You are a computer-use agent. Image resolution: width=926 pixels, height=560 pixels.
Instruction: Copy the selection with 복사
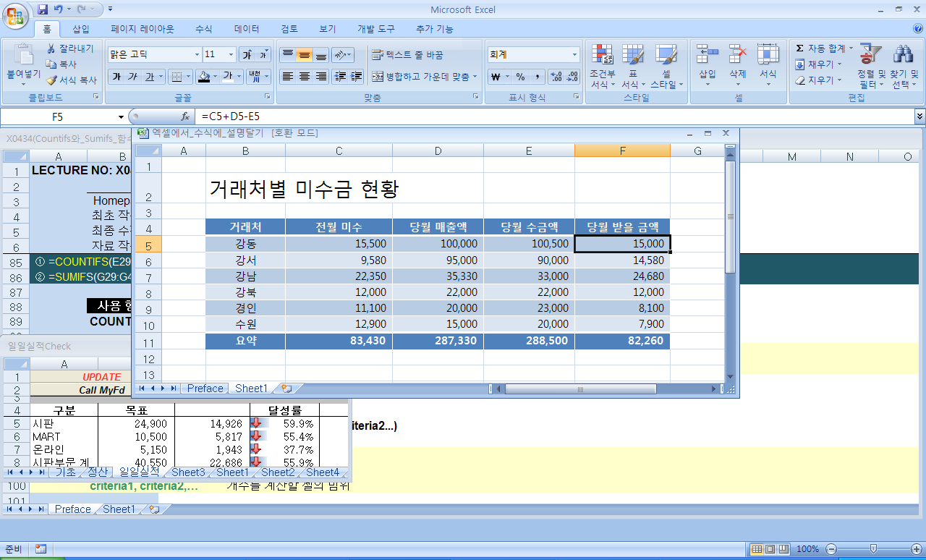[62, 64]
